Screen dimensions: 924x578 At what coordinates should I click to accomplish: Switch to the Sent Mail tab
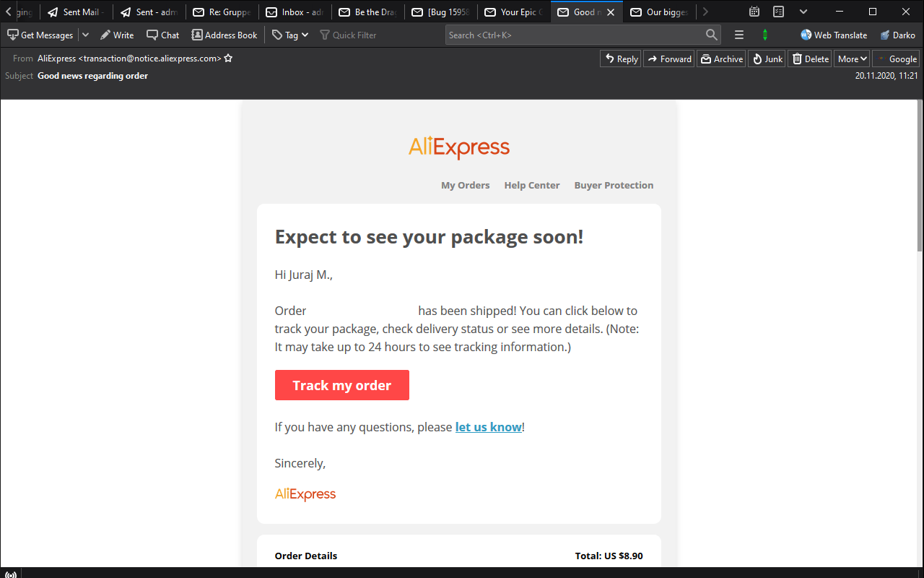(77, 12)
